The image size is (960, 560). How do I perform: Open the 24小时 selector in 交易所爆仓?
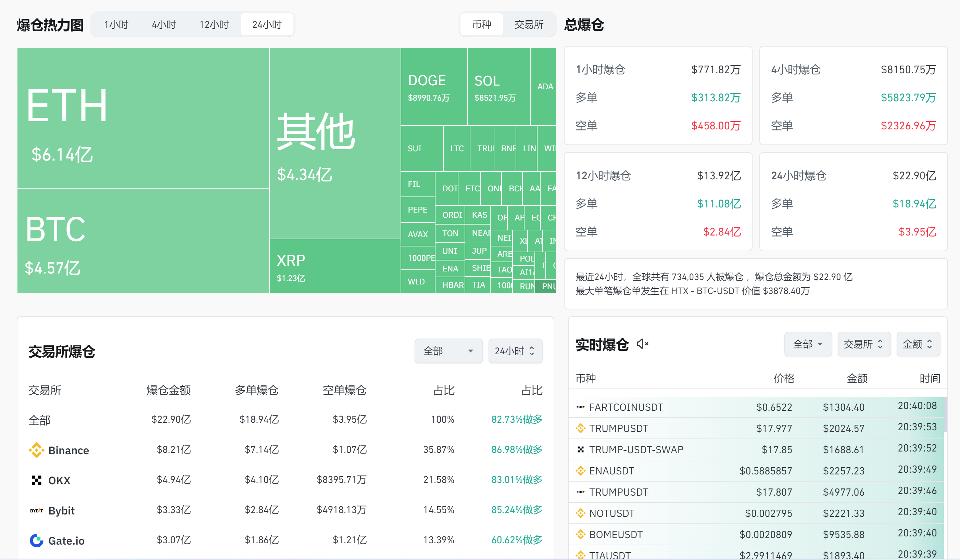point(515,351)
